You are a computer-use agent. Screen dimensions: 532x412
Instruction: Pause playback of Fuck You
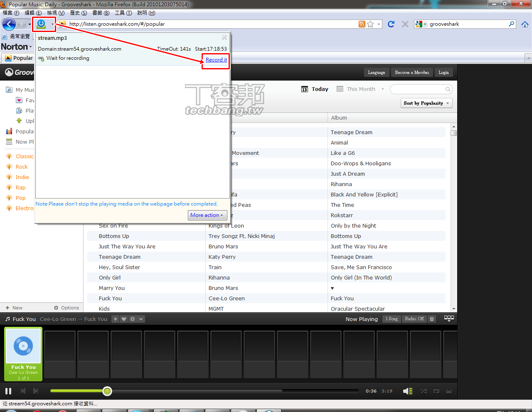[x=8, y=391]
